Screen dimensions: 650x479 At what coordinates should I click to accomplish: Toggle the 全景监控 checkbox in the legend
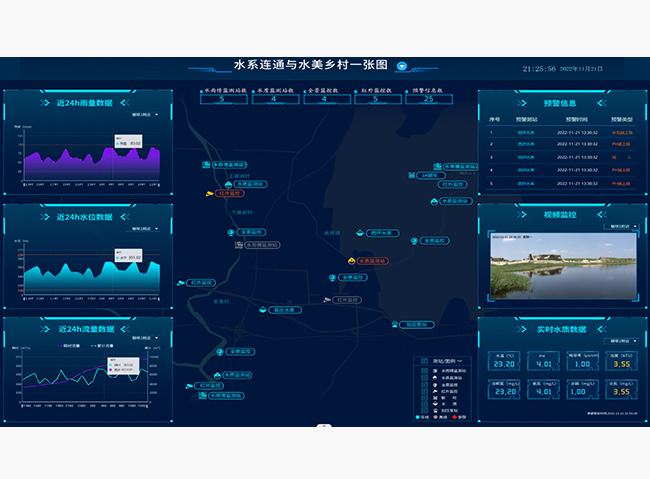coord(425,384)
